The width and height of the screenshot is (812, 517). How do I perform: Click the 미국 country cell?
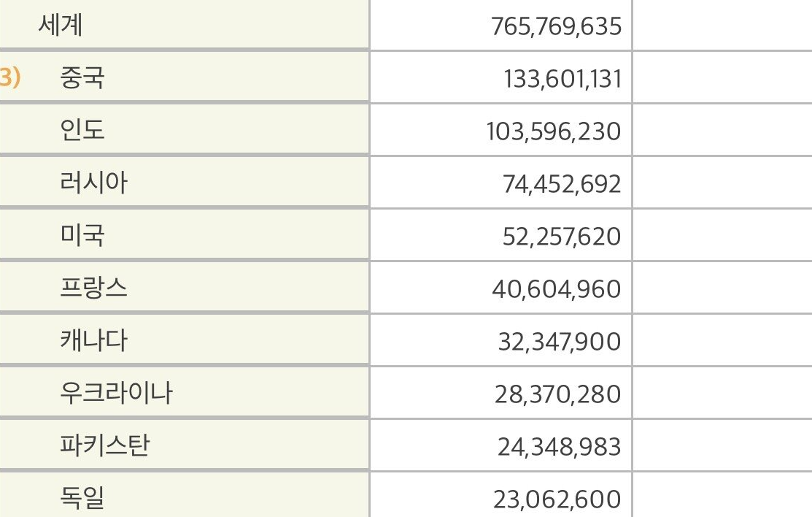pos(82,235)
